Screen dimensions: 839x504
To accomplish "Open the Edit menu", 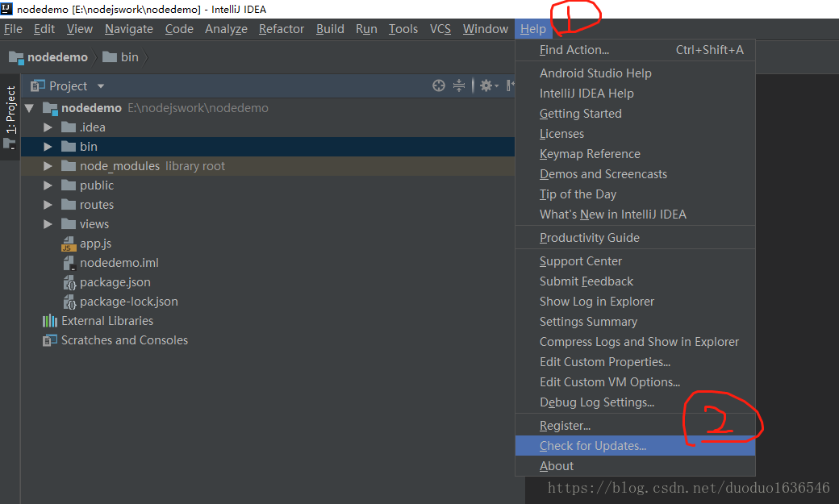I will (x=44, y=29).
